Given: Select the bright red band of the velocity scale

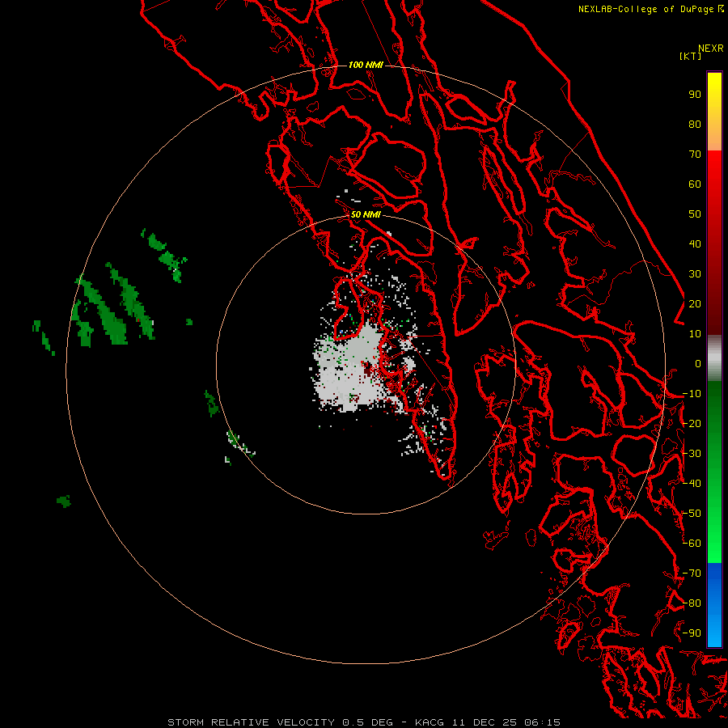Looking at the screenshot, I should (x=714, y=241).
